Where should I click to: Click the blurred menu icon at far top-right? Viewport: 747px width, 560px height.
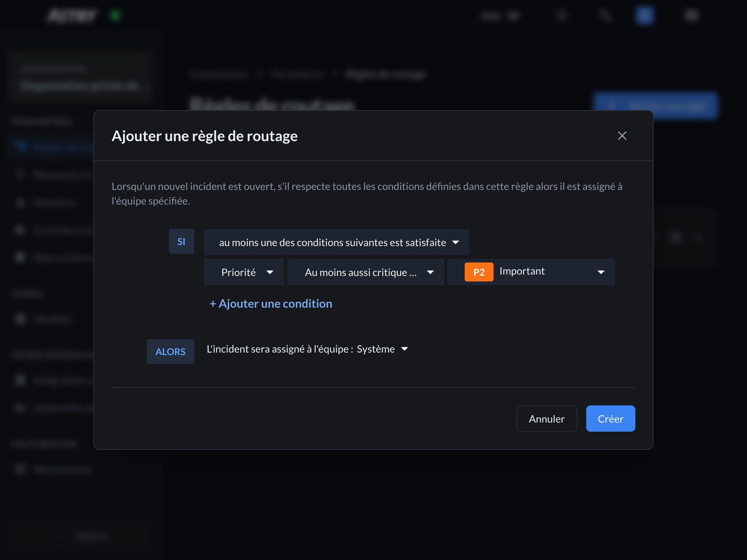691,15
